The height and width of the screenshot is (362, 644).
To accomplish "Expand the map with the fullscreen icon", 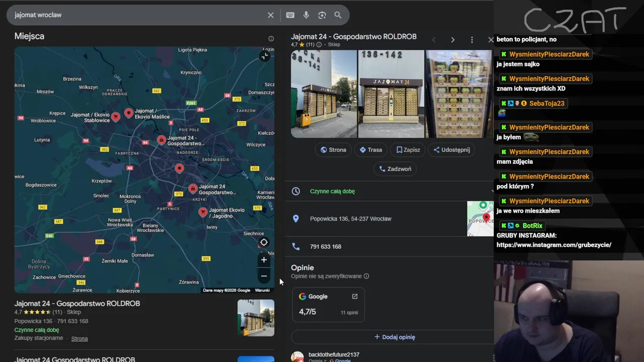I will pos(264,56).
